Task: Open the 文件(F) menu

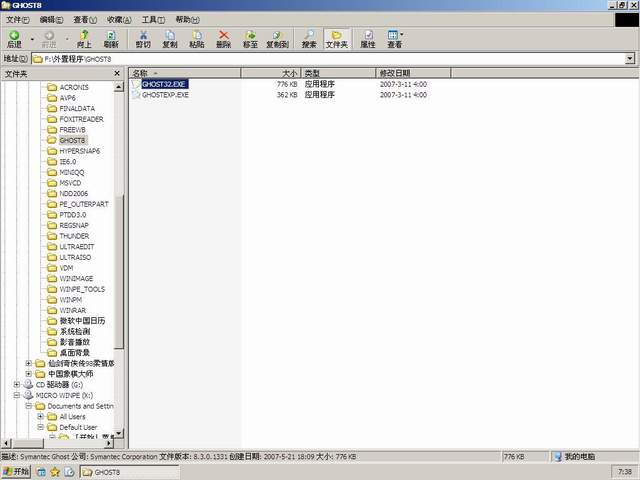Action: click(x=18, y=19)
